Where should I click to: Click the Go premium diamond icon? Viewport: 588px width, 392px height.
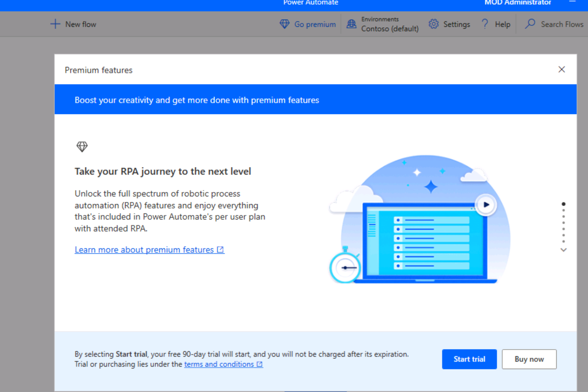click(285, 23)
